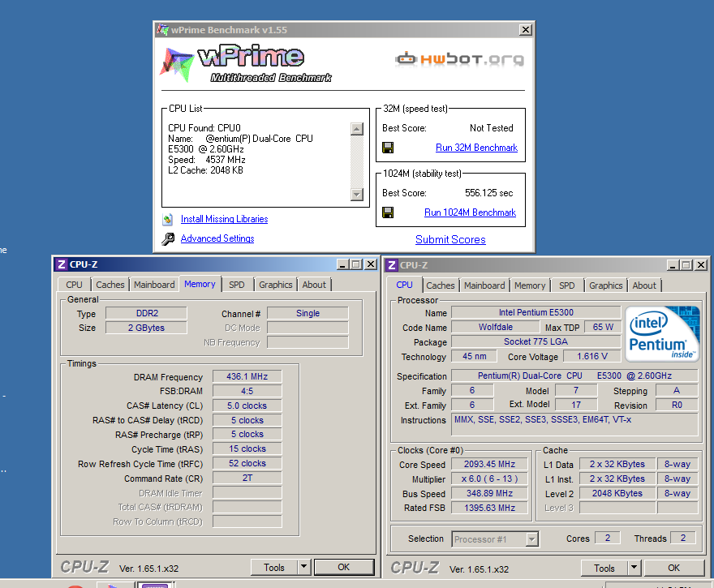714x588 pixels.
Task: Close the wPrime Benchmark window
Action: [526, 30]
